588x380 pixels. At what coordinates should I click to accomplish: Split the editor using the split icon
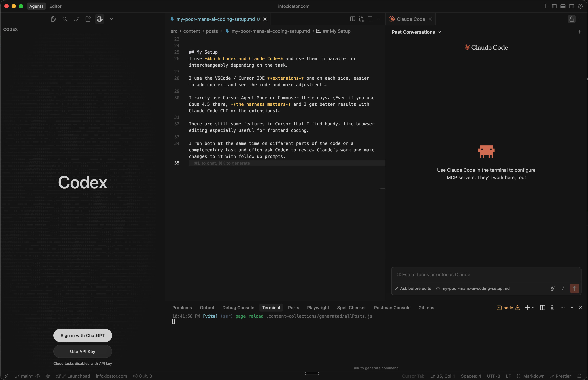[370, 19]
